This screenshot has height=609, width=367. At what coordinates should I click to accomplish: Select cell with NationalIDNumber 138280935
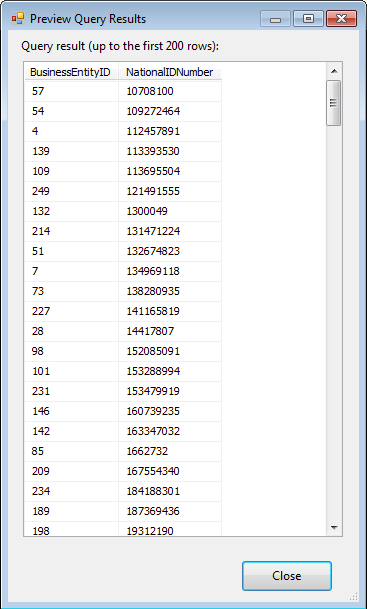pyautogui.click(x=170, y=291)
